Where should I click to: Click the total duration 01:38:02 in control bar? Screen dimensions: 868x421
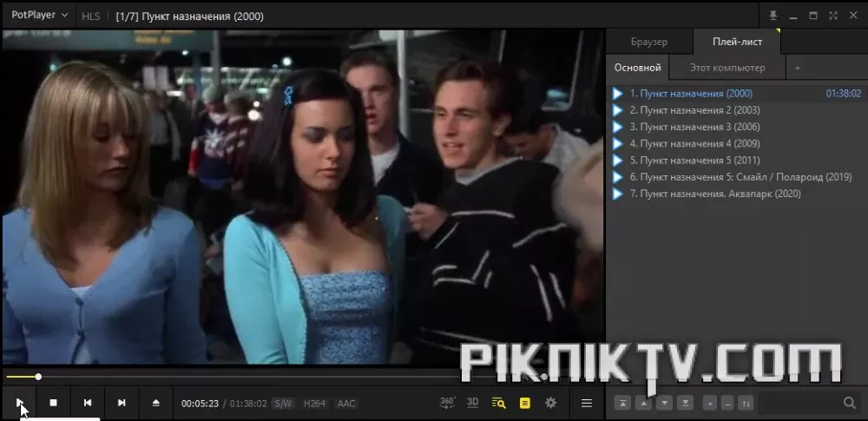[x=248, y=404]
